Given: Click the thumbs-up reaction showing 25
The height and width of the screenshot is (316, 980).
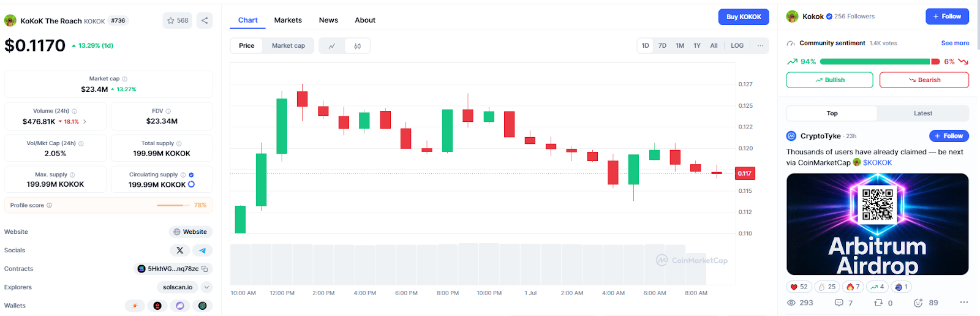Looking at the screenshot, I should click(827, 287).
